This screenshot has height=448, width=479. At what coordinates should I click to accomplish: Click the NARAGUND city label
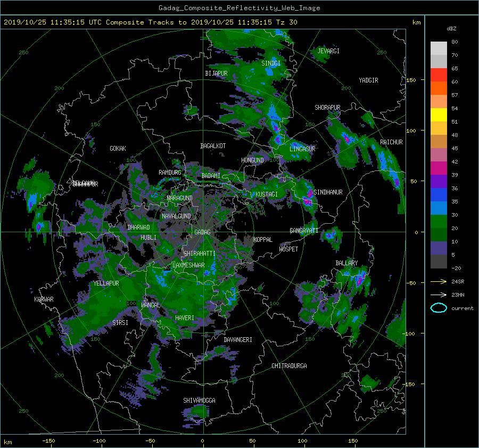(x=180, y=198)
